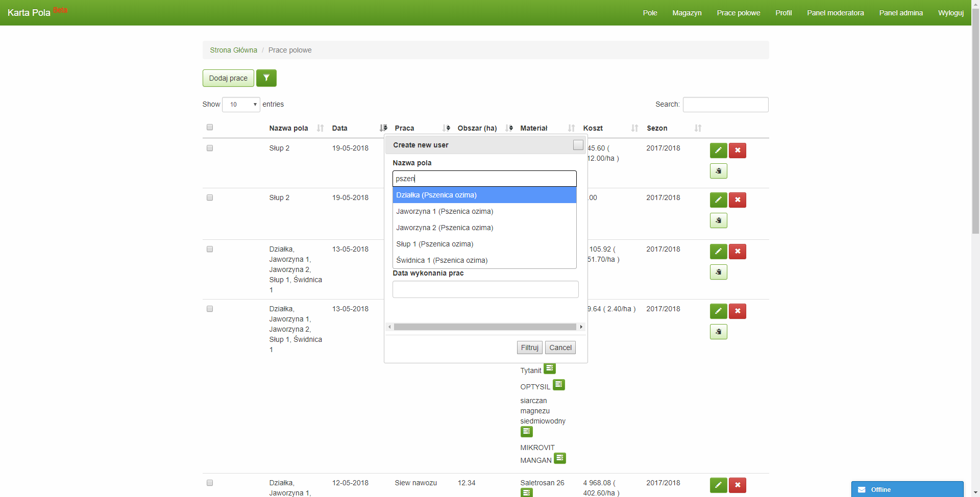This screenshot has width=980, height=497.
Task: Toggle the select-all checkbox in table header
Action: click(210, 127)
